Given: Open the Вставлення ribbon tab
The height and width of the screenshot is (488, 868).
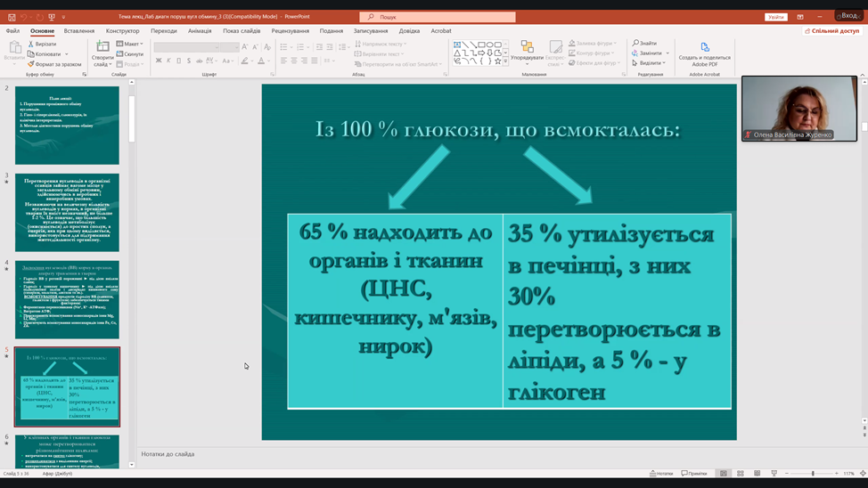Looking at the screenshot, I should tap(79, 31).
